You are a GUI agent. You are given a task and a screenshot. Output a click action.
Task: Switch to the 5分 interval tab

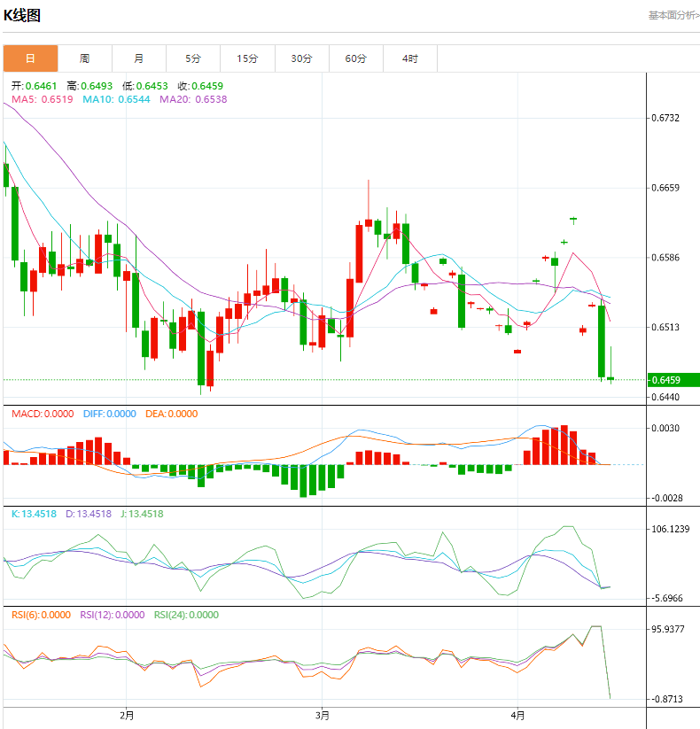coord(193,58)
